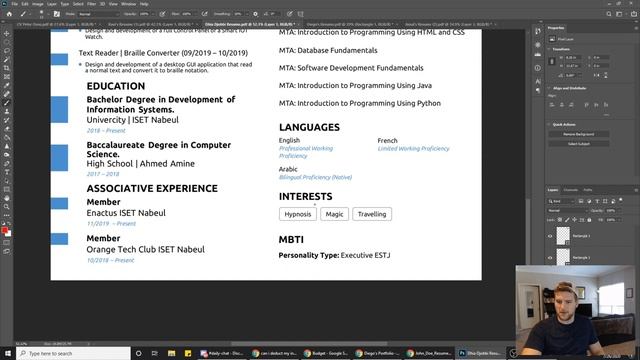Select the Zoom tool in toolbar

point(7,207)
